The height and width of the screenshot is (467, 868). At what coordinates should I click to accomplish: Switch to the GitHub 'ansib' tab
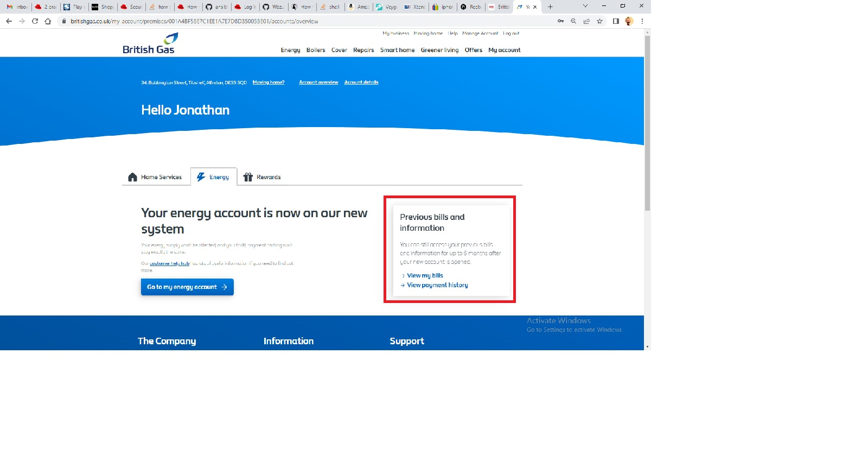(217, 7)
